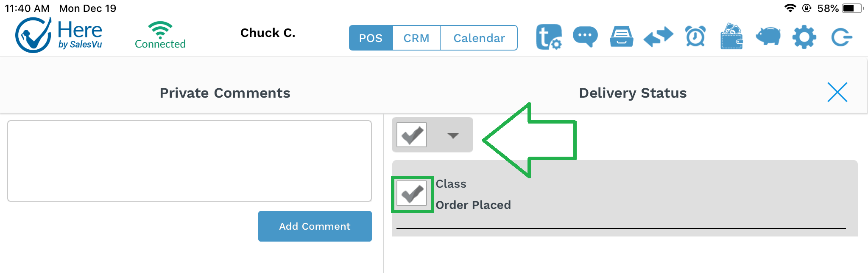Click the logout icon
868x273 pixels.
click(x=841, y=37)
